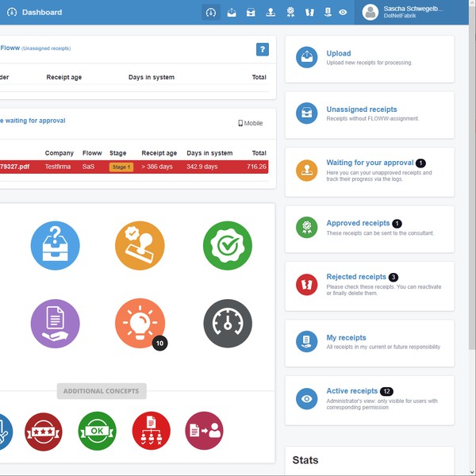Click the badge showing 10 on lightbulb
476x476 pixels.
[x=159, y=344]
